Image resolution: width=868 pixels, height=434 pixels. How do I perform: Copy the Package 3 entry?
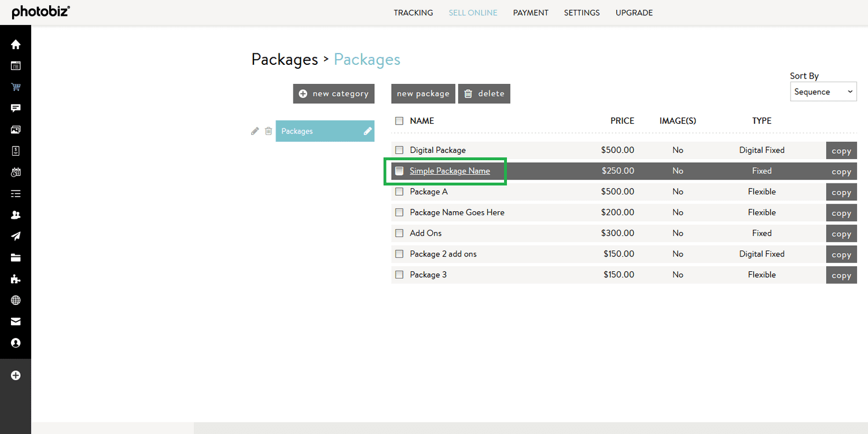coord(841,274)
